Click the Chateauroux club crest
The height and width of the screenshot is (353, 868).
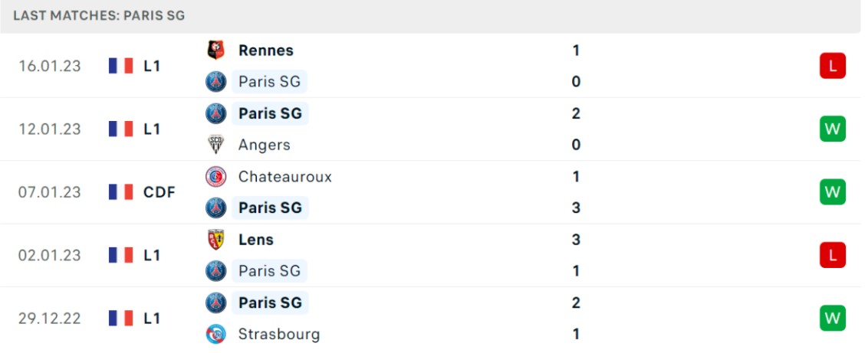point(216,177)
